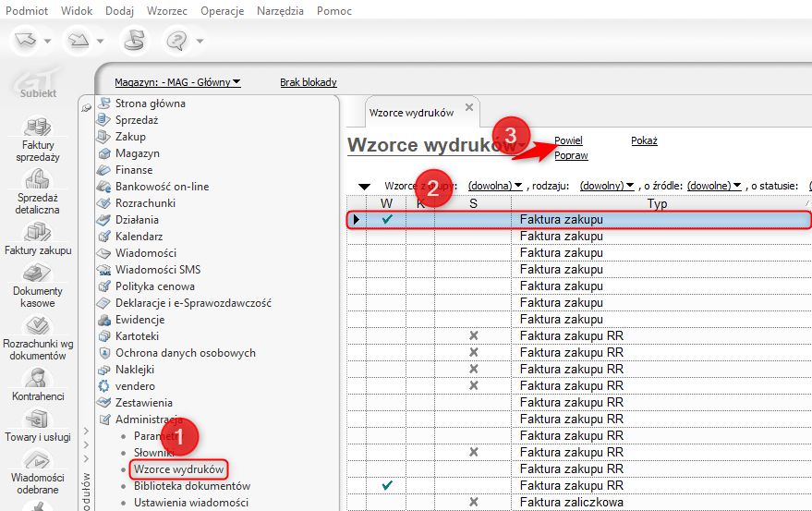Open Rozrachunki wg dokumentów shortcut icon
The image size is (812, 511).
(x=38, y=325)
